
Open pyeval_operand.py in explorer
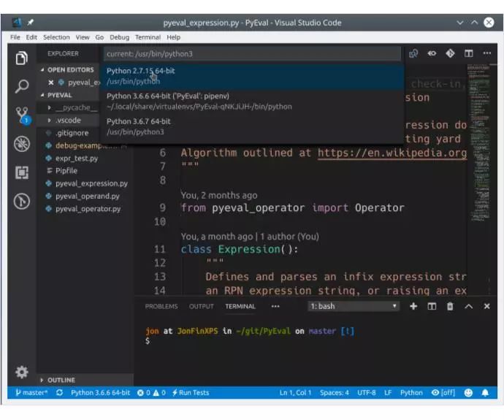[x=88, y=196]
